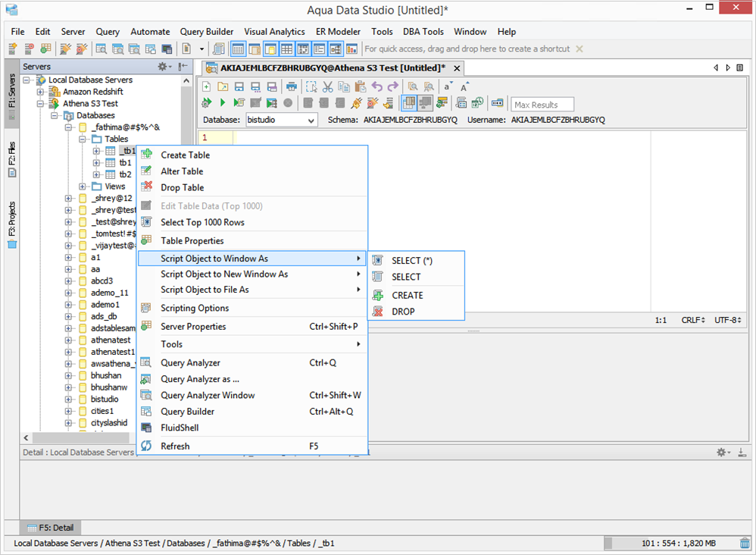
Task: Choose Drop Table from context menu
Action: (x=253, y=188)
